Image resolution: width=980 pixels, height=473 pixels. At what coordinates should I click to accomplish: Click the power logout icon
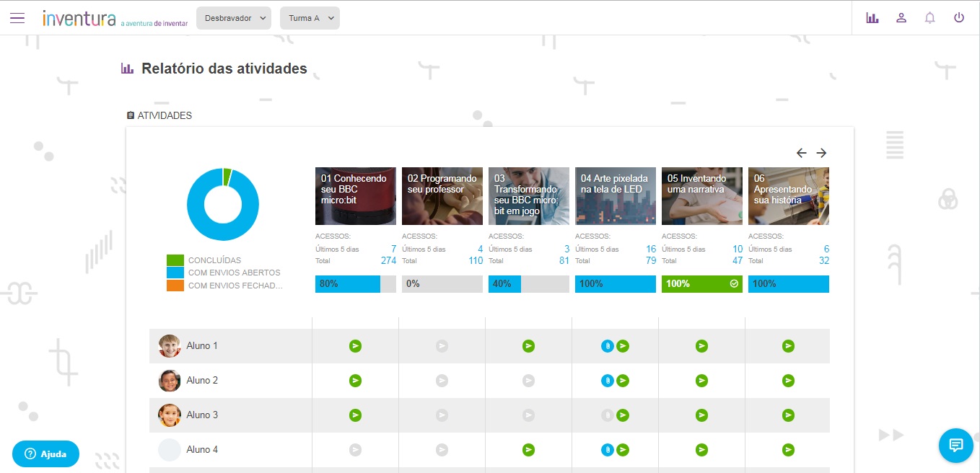tap(959, 18)
